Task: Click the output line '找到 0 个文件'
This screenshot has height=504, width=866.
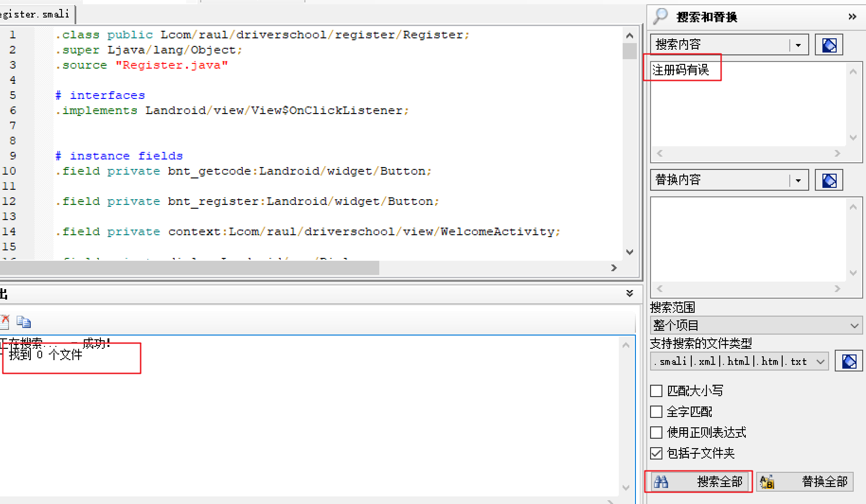Action: pos(45,355)
